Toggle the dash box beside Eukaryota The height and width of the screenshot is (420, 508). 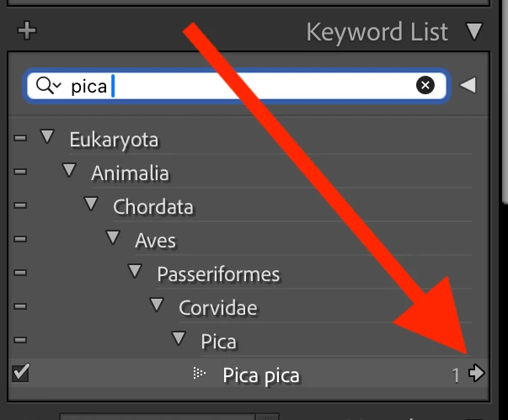[x=21, y=138]
